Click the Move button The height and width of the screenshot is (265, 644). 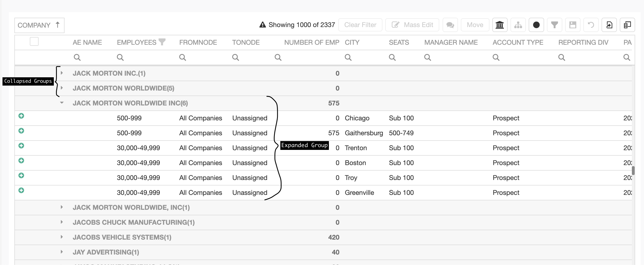click(475, 25)
